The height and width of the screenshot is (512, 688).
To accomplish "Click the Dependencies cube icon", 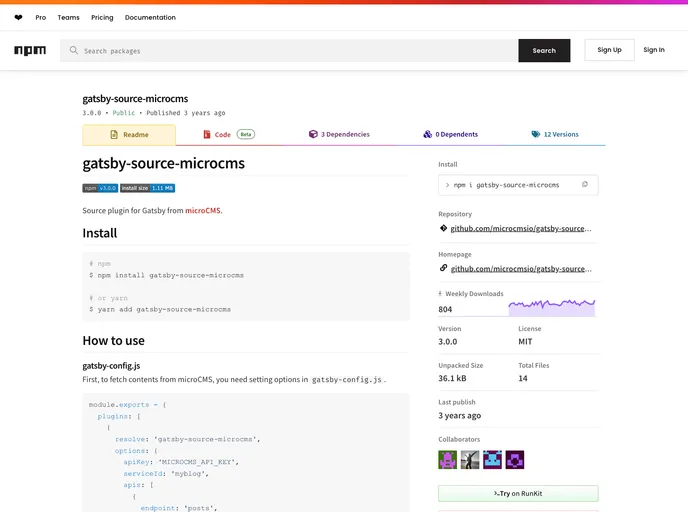I will tap(313, 134).
